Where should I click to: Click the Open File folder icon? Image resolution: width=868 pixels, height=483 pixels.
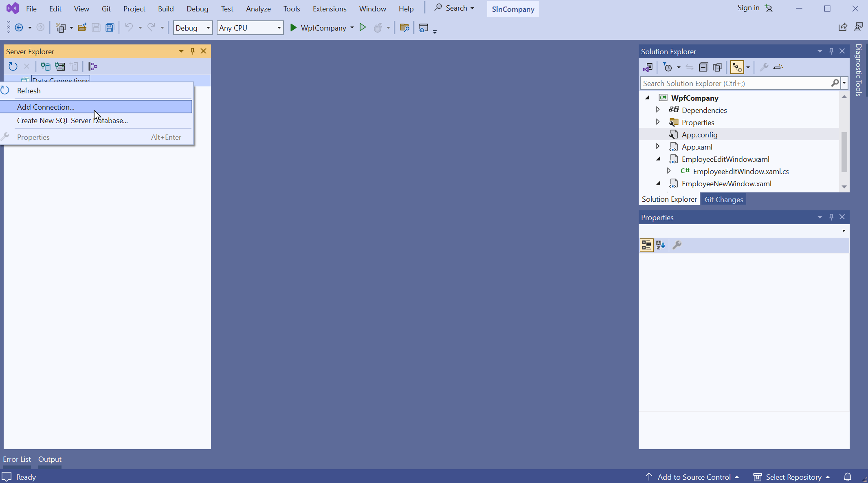[82, 28]
